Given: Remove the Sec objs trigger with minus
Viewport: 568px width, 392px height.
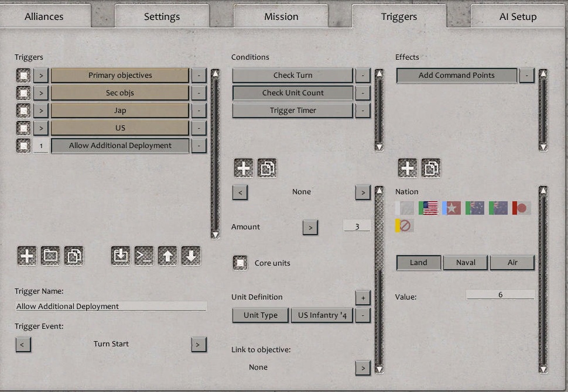Looking at the screenshot, I should coord(199,93).
